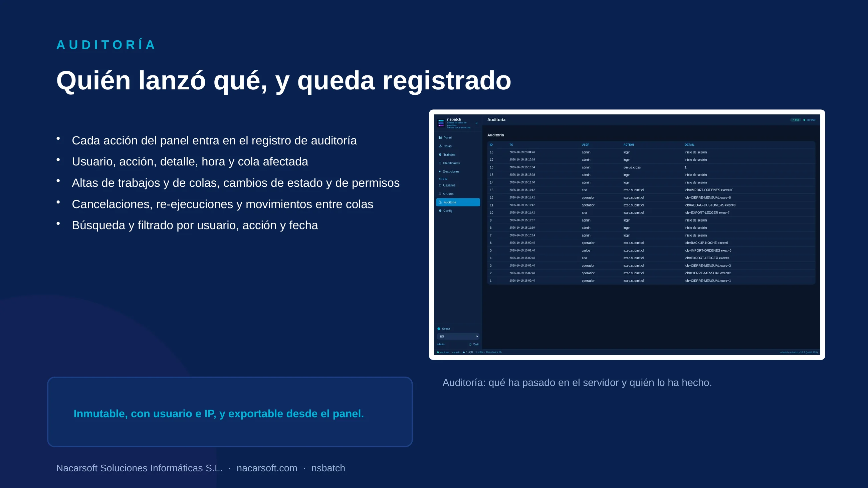868x488 pixels.
Task: Collapse the sidebar with the double chevron
Action: point(476,123)
